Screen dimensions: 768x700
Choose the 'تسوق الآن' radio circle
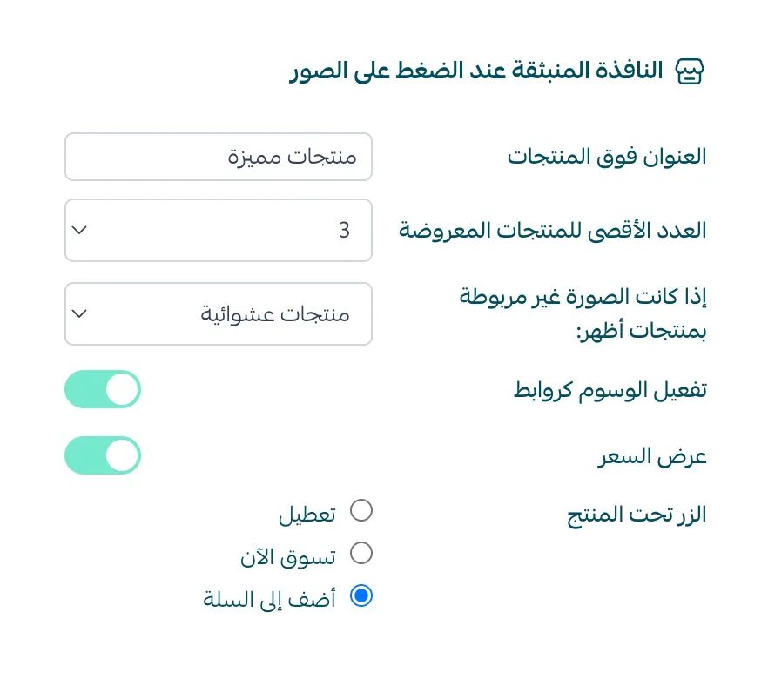360,553
